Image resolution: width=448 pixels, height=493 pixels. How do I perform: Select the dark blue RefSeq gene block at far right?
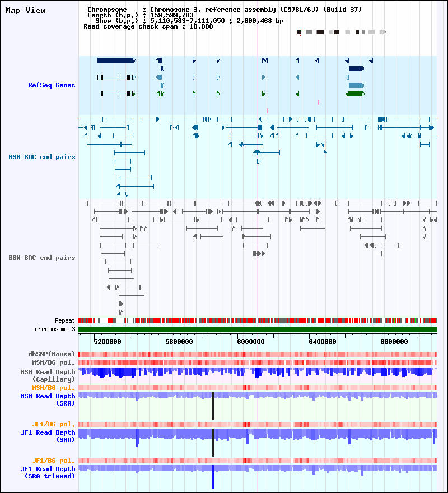point(357,68)
